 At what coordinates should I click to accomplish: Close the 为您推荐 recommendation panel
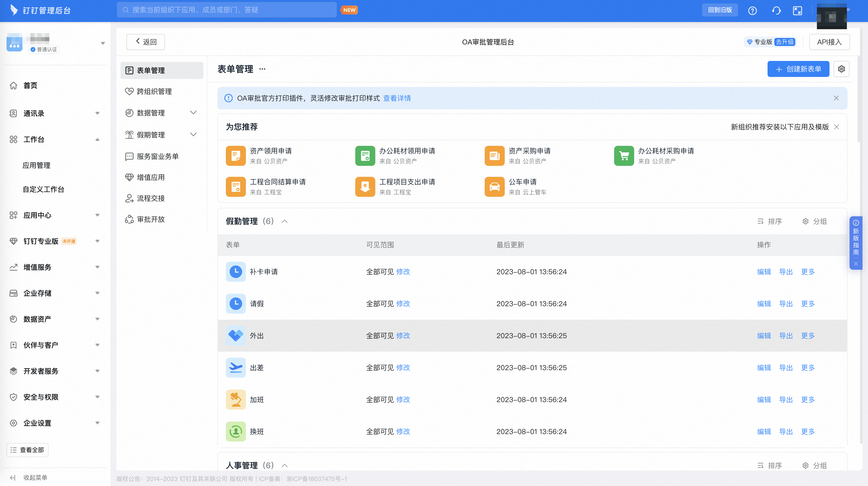[836, 127]
